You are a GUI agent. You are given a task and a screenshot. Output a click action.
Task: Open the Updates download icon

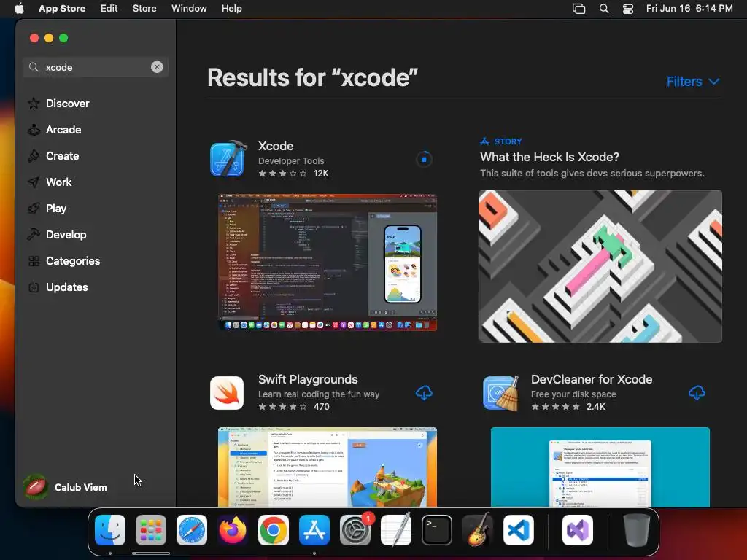pyautogui.click(x=34, y=287)
